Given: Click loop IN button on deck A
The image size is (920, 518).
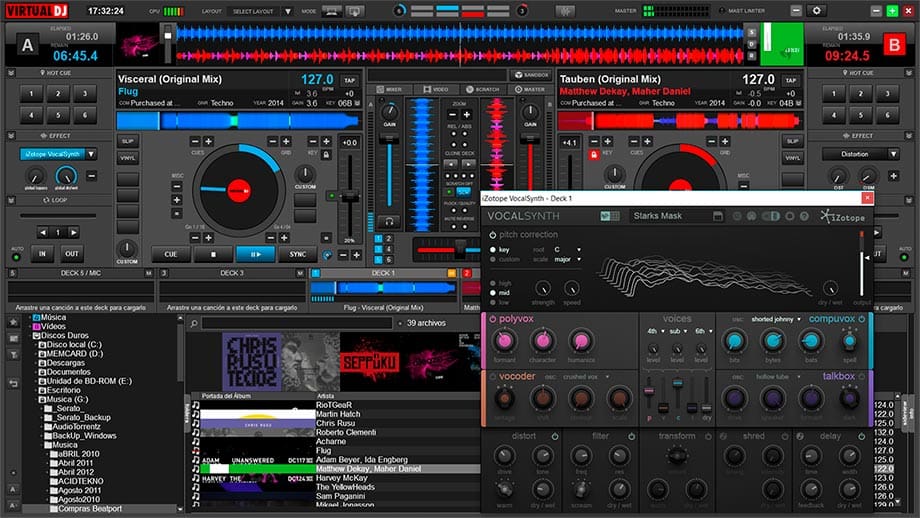Looking at the screenshot, I should coord(42,254).
